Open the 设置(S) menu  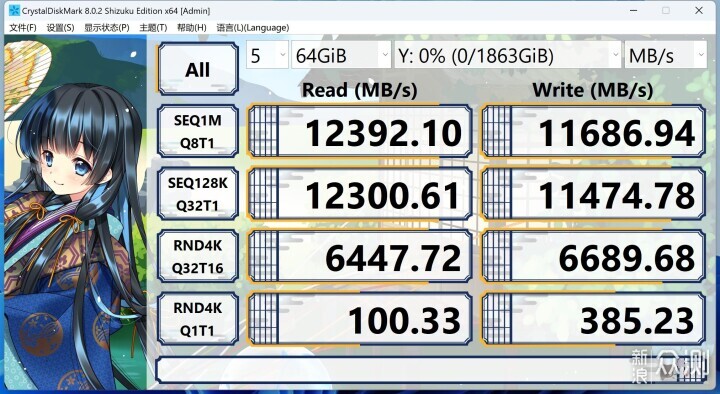[60, 28]
